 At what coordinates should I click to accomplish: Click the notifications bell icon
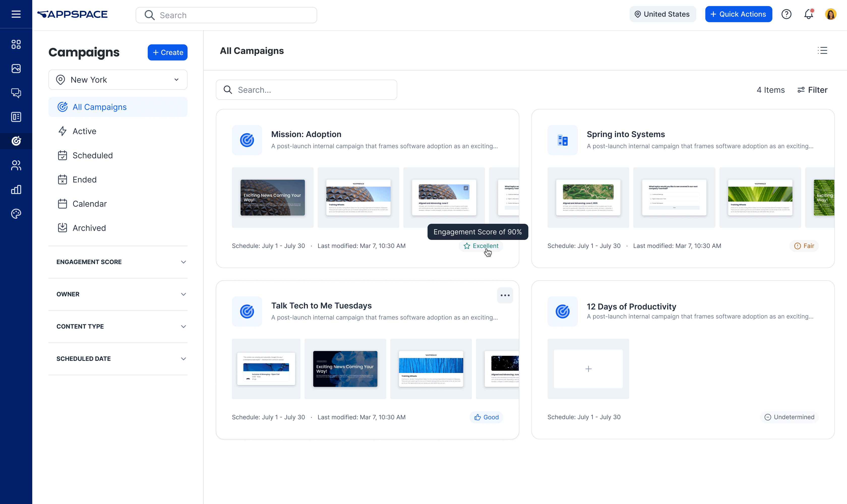809,14
